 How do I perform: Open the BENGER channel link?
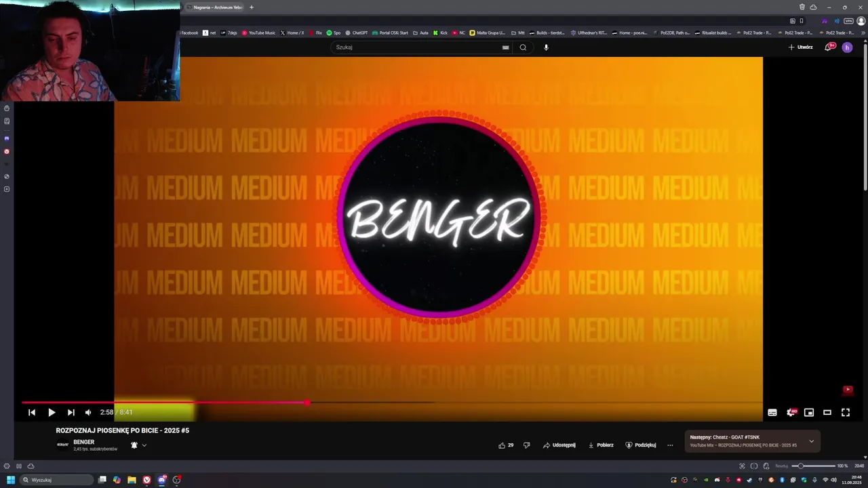(x=84, y=442)
